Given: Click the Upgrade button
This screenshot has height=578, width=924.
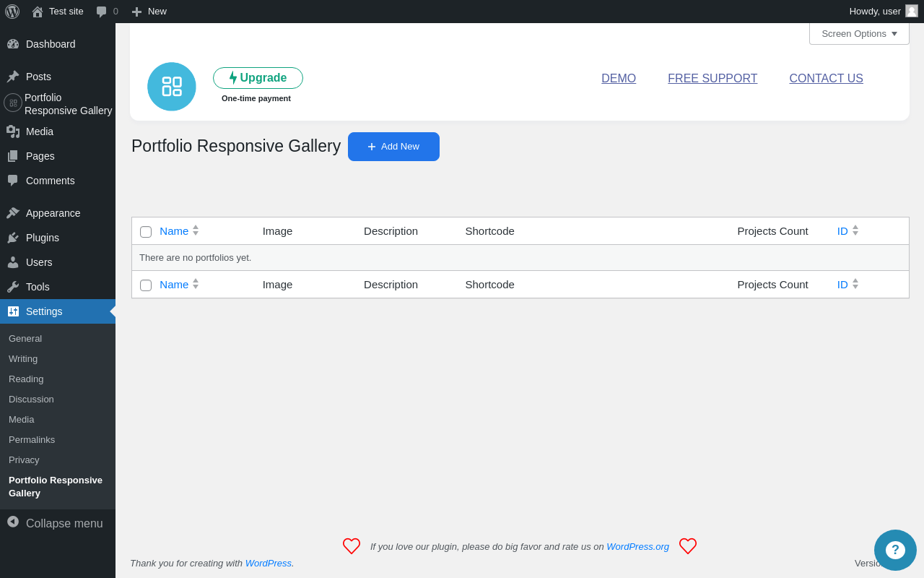Looking at the screenshot, I should [x=258, y=78].
